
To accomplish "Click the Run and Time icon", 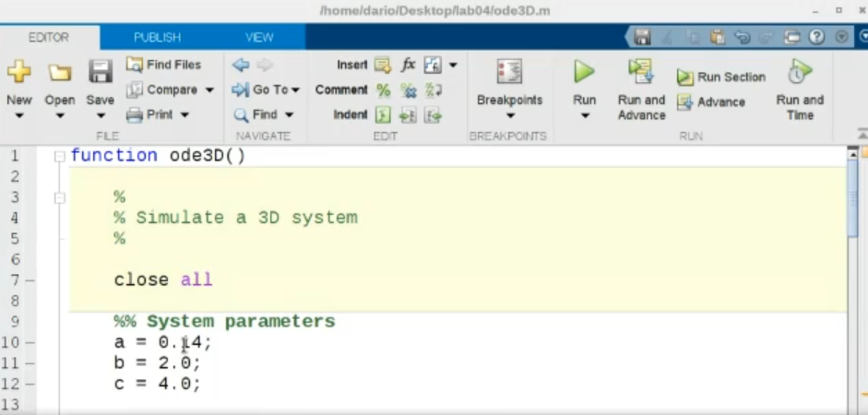I will click(799, 72).
